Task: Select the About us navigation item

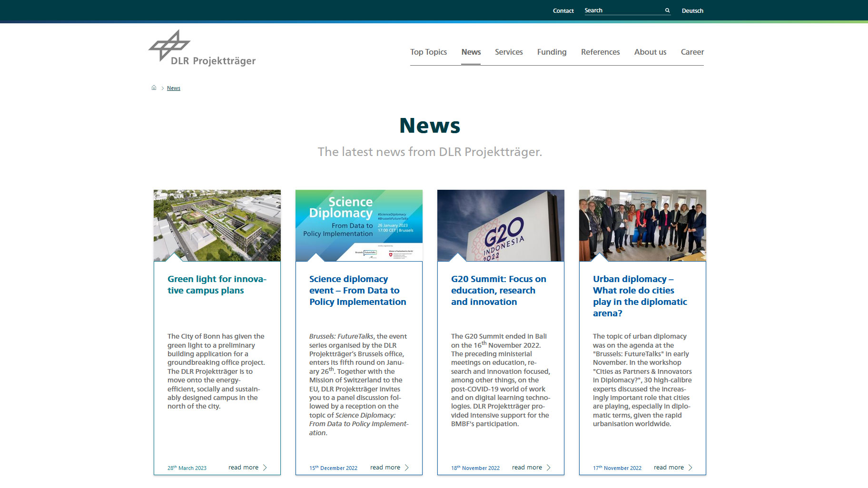Action: pyautogui.click(x=650, y=52)
